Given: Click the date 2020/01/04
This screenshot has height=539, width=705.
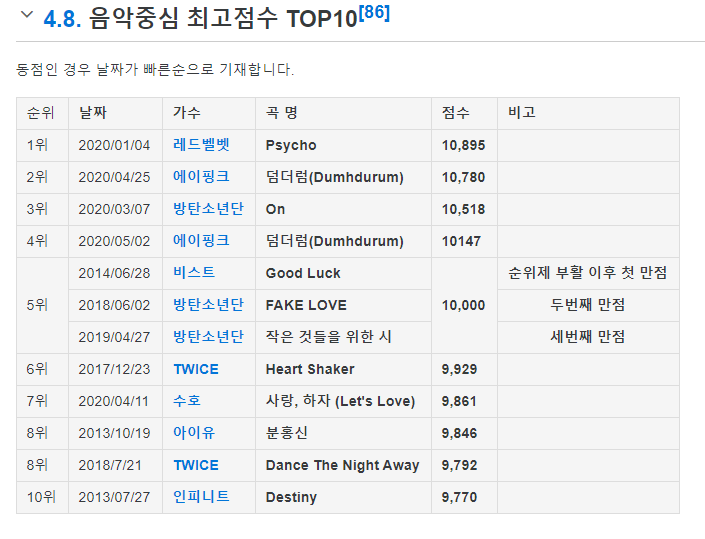Looking at the screenshot, I should point(114,145).
